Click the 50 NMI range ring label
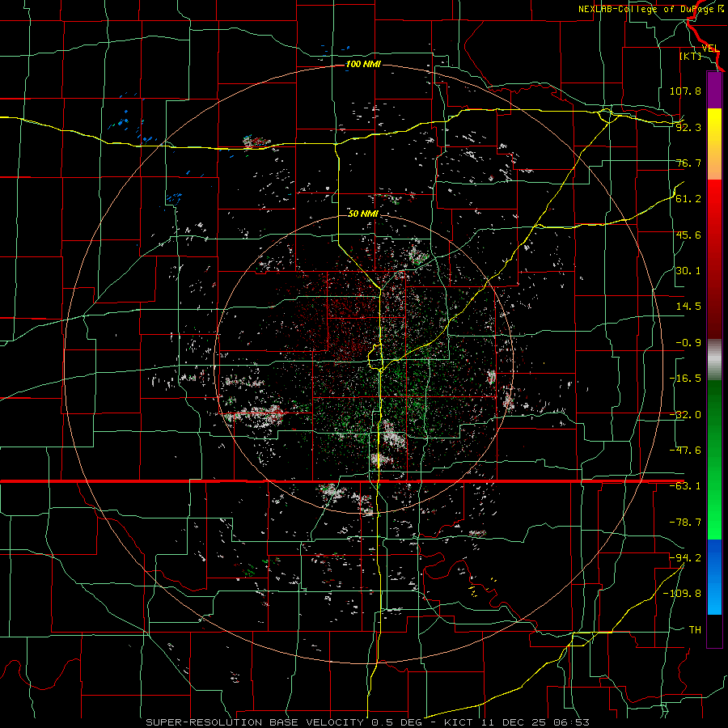The image size is (728, 728). point(363,214)
